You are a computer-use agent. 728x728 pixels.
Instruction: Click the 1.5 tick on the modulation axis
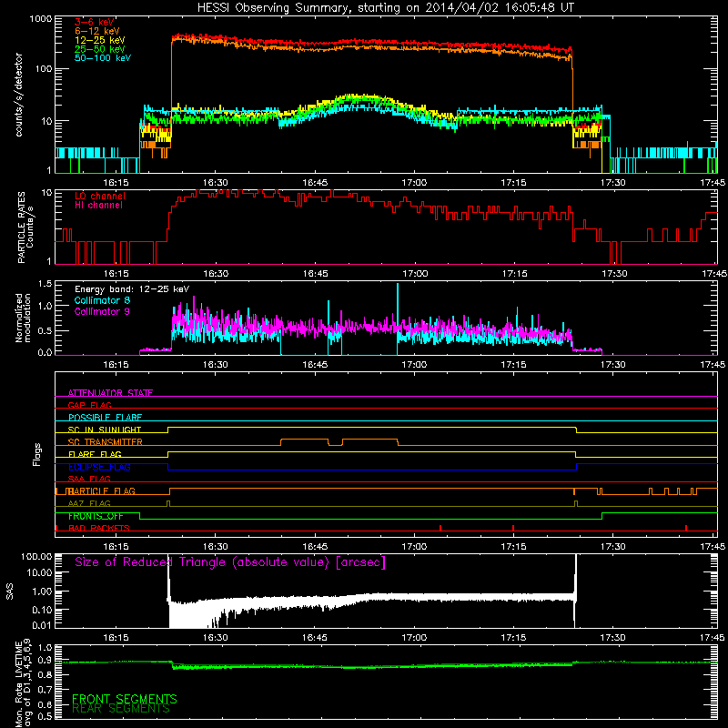(x=45, y=284)
